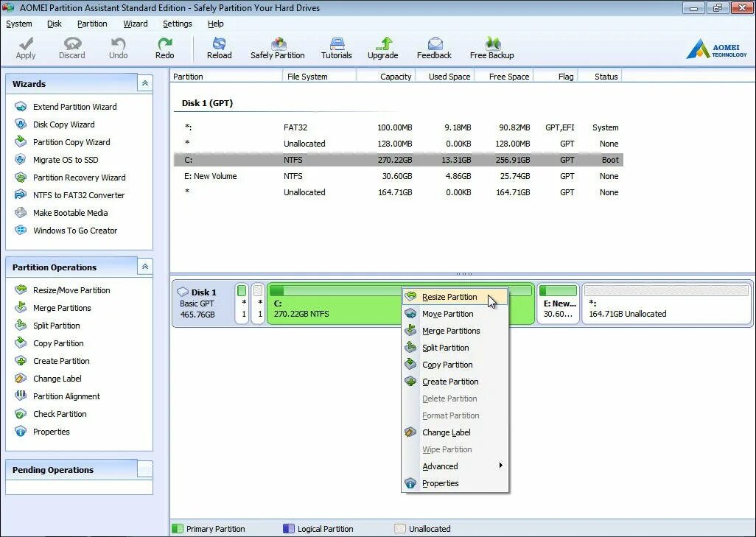Collapse the Partition Operations panel
Screen dimensions: 756x537
coord(144,267)
